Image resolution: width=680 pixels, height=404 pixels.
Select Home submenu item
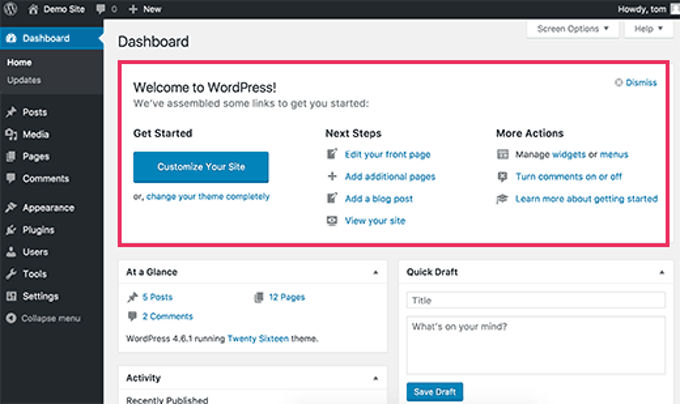(x=19, y=62)
